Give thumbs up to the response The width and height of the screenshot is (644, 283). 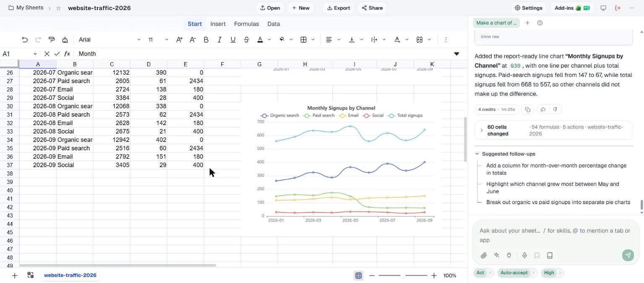[x=543, y=110]
